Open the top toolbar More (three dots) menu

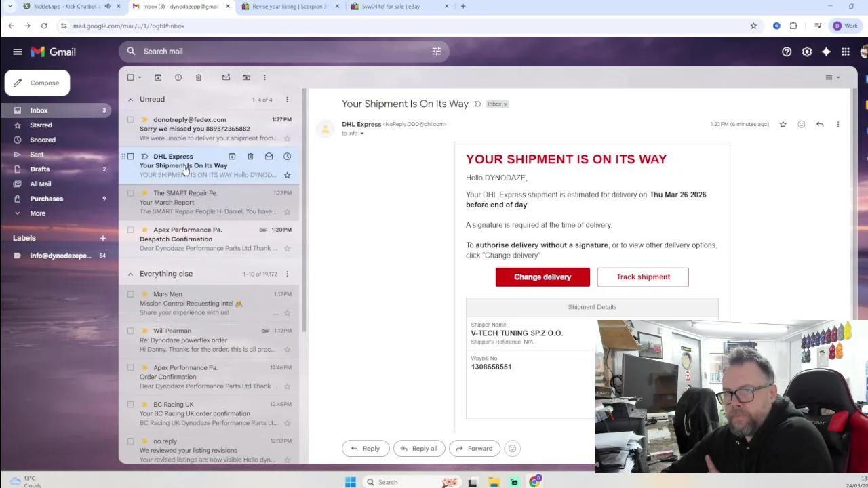click(x=264, y=77)
